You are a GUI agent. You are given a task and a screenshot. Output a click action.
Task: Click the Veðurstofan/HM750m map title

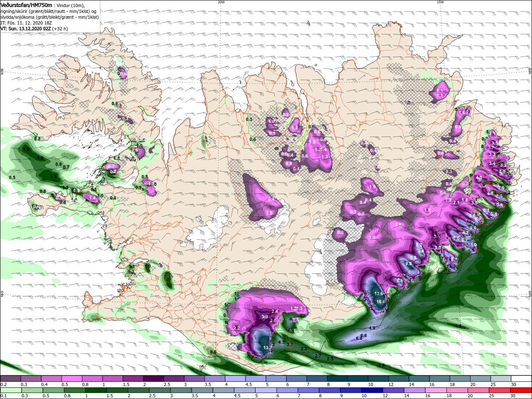click(26, 5)
